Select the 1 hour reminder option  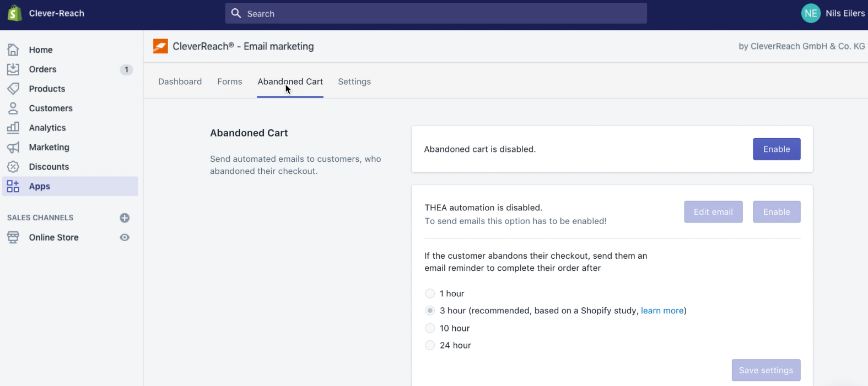(430, 293)
